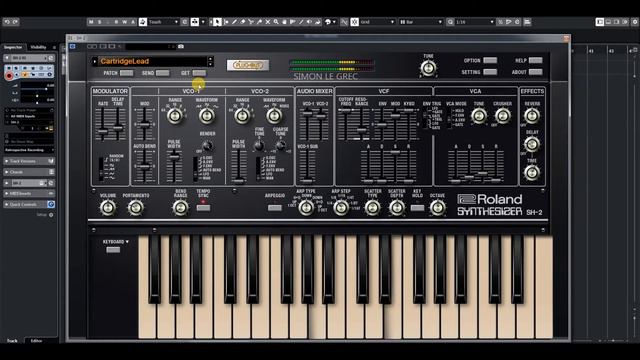Click the Undo arrow in toolbar
This screenshot has width=640, height=360.
click(x=7, y=22)
